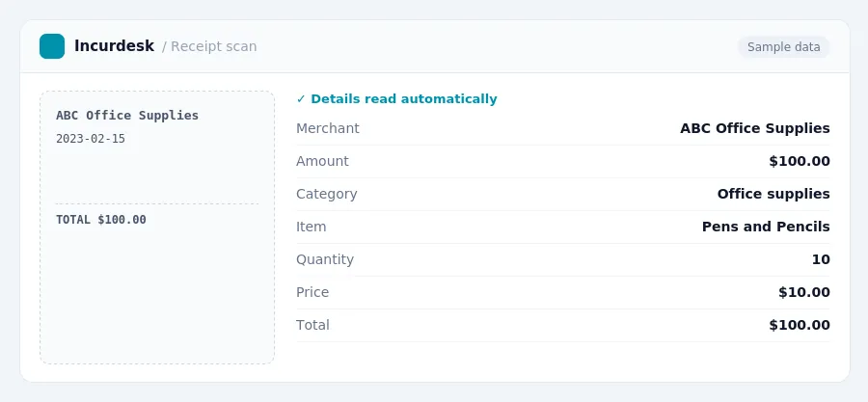Select the Quantity value 10
This screenshot has height=402, width=868.
pos(821,259)
